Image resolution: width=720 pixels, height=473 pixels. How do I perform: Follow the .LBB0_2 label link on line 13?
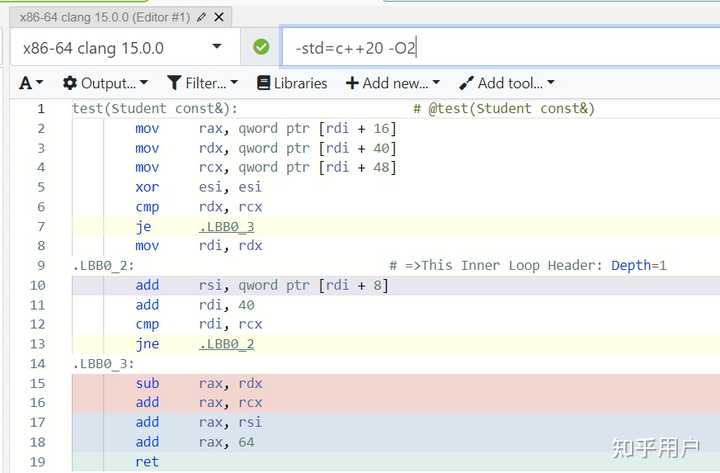[x=226, y=344]
